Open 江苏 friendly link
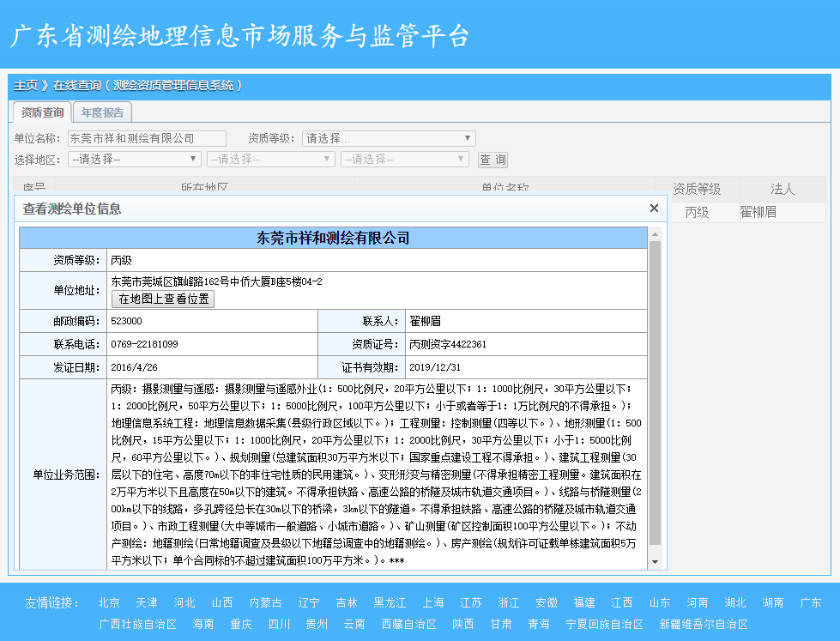840x641 pixels. point(471,602)
